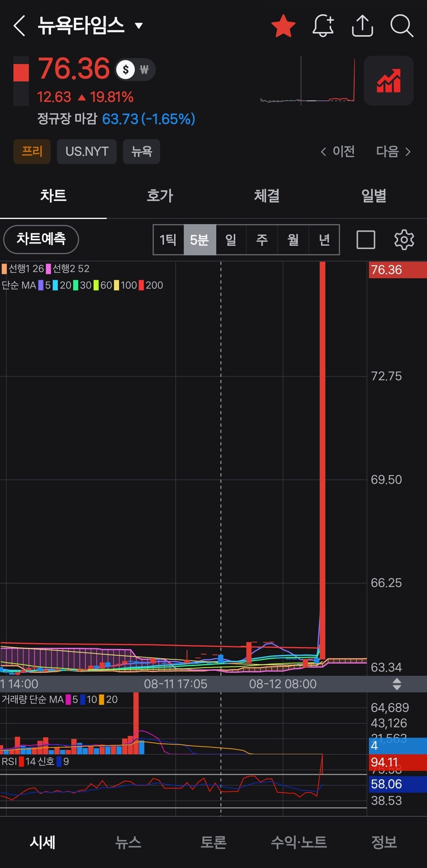
Task: Select the 일 daily interval
Action: (231, 240)
